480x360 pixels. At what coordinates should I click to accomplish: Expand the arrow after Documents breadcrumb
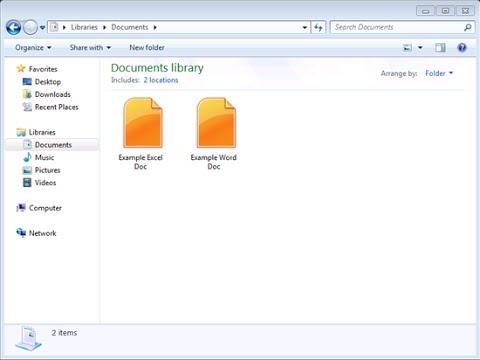point(155,27)
